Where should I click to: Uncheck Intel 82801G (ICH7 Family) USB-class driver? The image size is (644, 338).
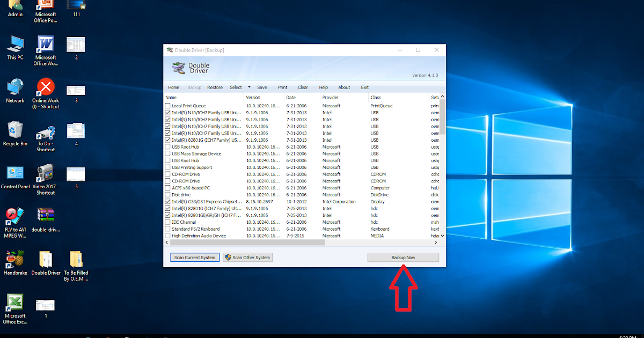click(x=168, y=140)
